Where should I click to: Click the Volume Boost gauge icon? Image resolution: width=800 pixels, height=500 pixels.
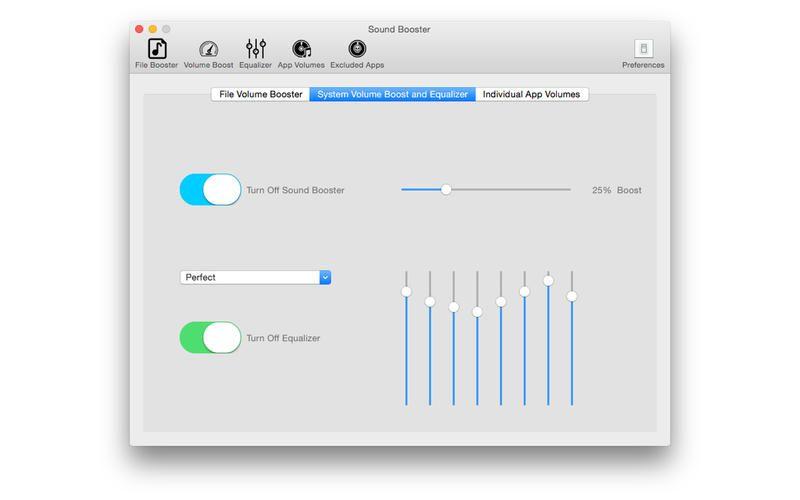click(x=208, y=49)
